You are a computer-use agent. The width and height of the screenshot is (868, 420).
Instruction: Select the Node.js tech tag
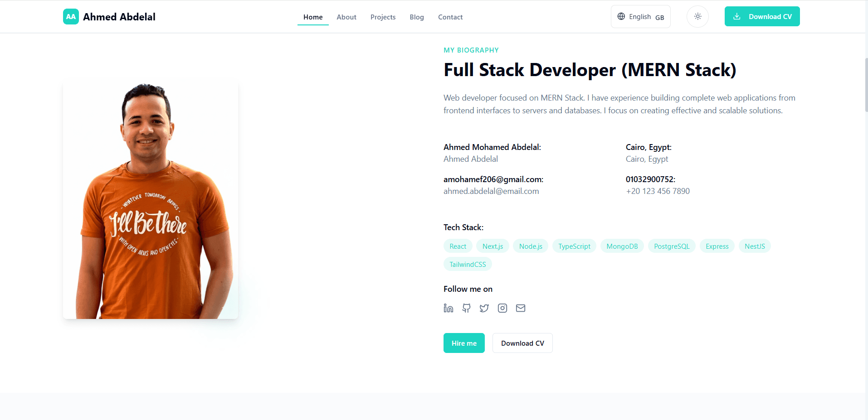(531, 246)
